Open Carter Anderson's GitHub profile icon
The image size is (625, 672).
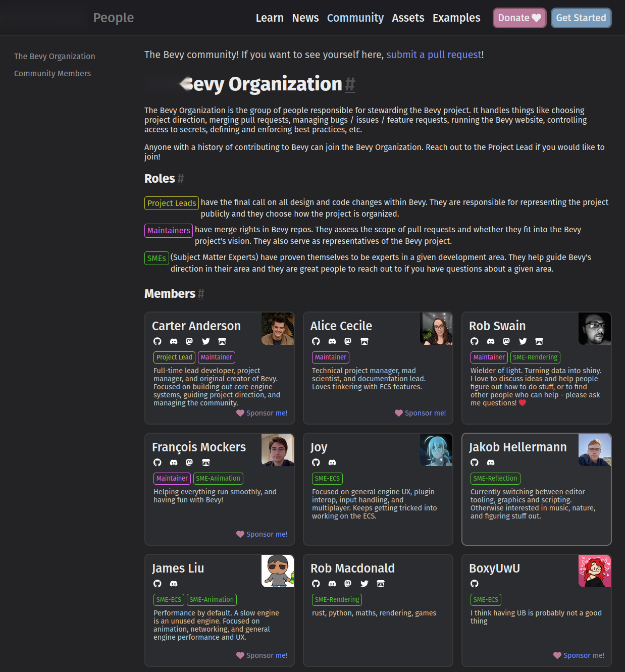tap(158, 341)
